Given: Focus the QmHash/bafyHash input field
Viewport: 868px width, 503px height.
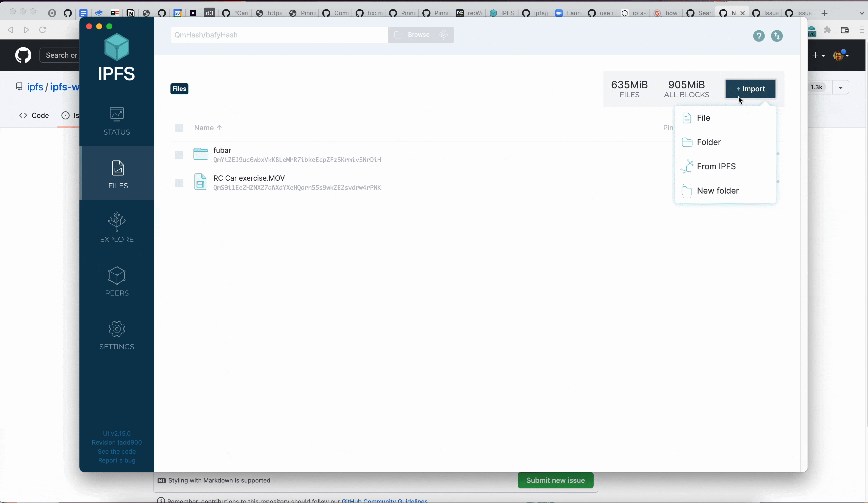Looking at the screenshot, I should 279,35.
